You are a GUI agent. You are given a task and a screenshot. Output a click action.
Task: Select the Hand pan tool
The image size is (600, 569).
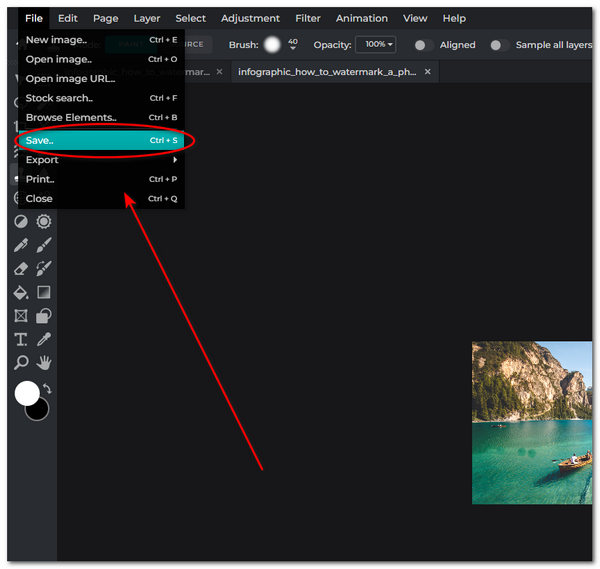coord(44,363)
